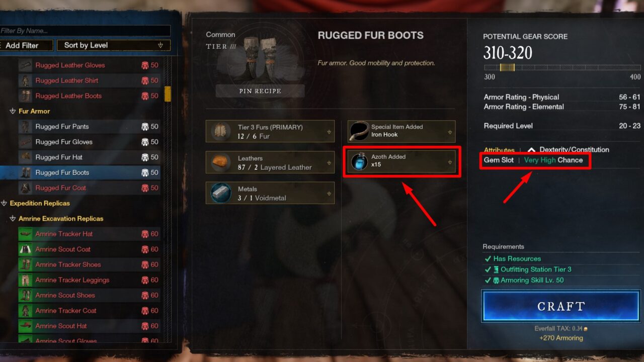Click the Add Filter button
The image size is (644, 362).
[26, 45]
